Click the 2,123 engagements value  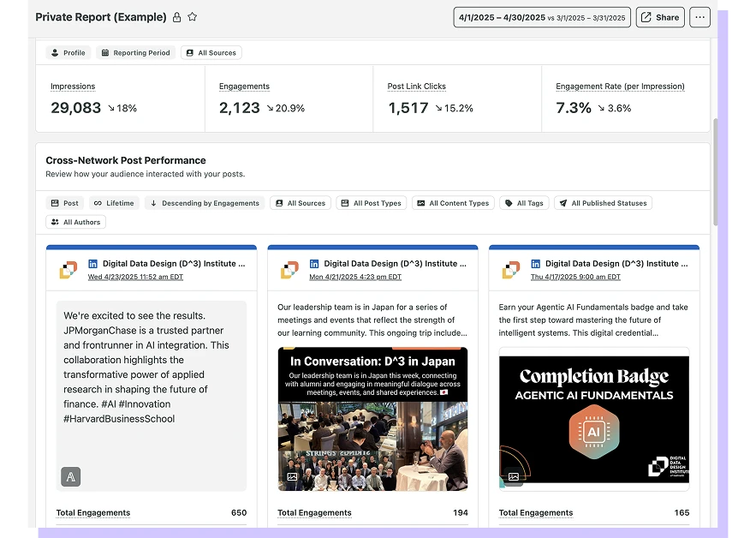[239, 108]
